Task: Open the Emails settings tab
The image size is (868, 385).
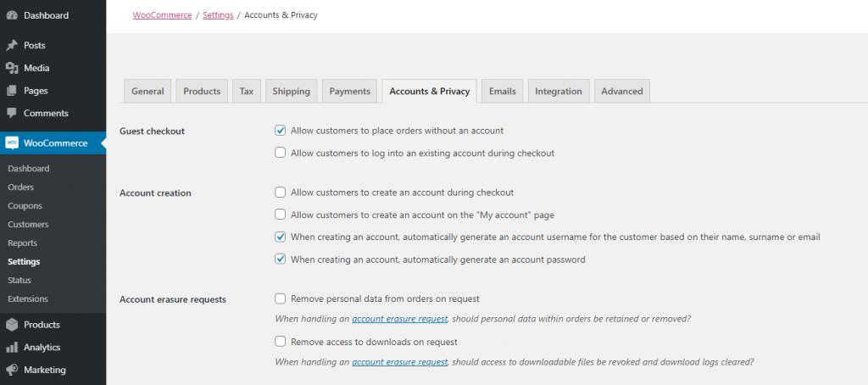Action: click(x=502, y=92)
